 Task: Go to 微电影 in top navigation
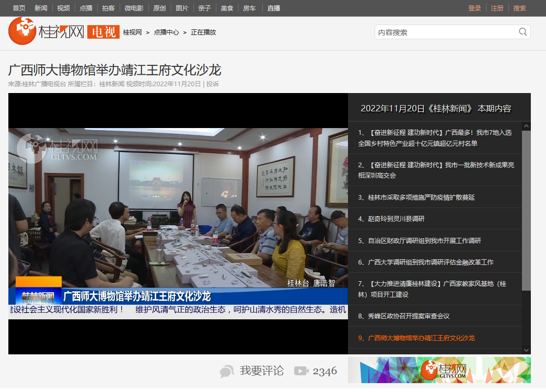coord(134,8)
